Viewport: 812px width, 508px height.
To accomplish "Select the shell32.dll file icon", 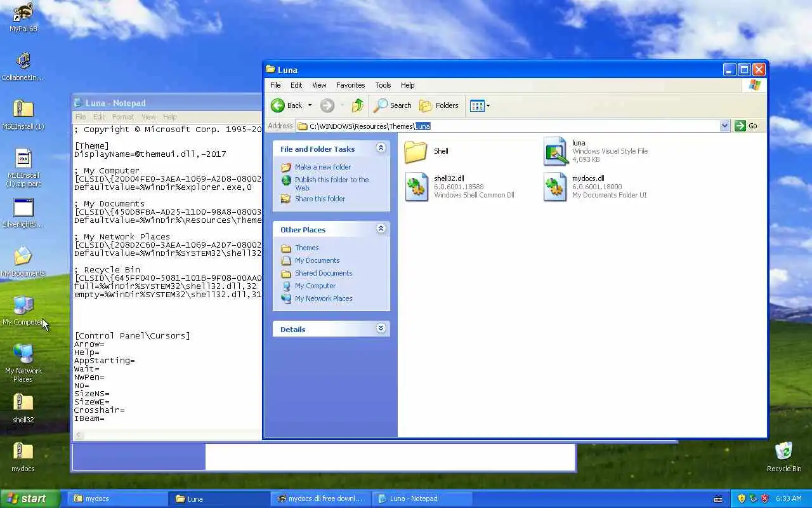I will click(x=417, y=187).
